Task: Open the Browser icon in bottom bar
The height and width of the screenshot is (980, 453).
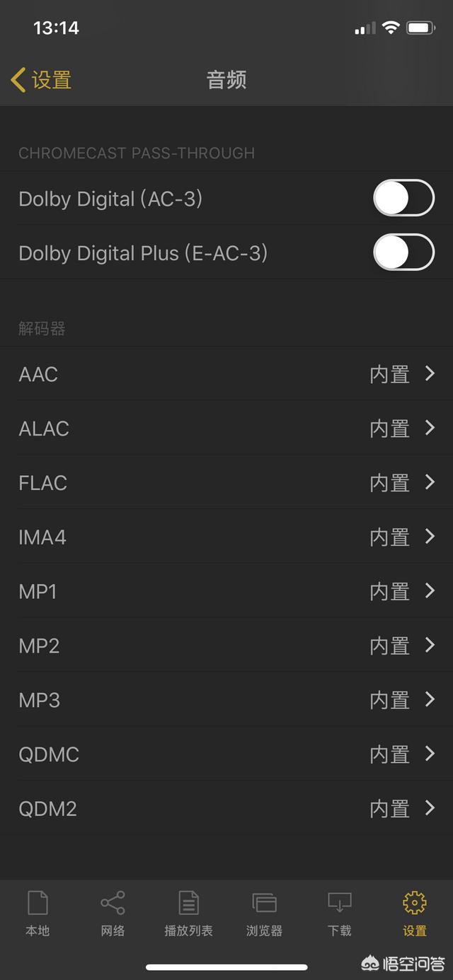Action: point(264,904)
